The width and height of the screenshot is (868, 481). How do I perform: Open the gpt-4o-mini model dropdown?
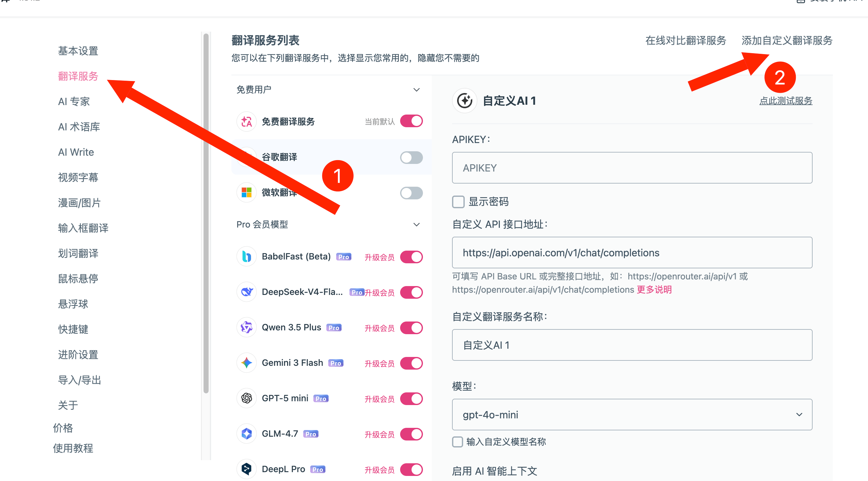(632, 415)
